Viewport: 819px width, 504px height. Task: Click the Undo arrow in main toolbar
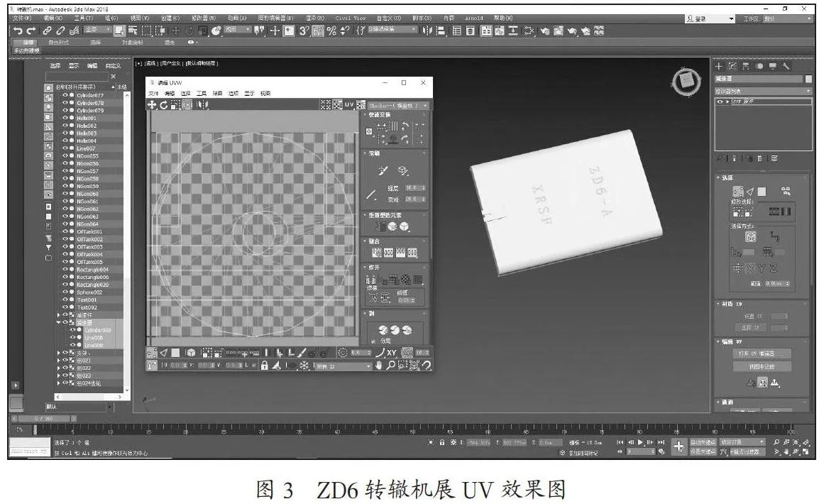(18, 31)
